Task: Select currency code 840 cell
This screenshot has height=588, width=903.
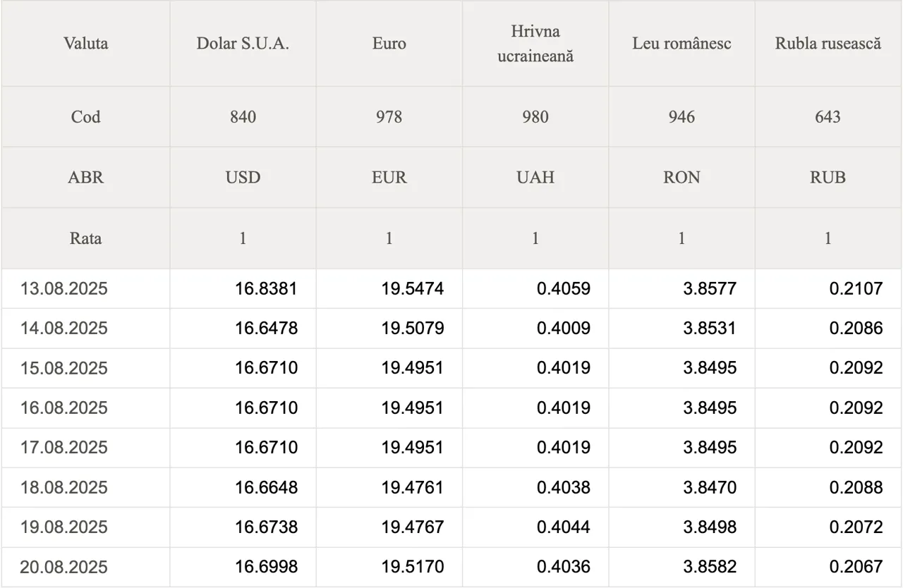Action: (243, 117)
